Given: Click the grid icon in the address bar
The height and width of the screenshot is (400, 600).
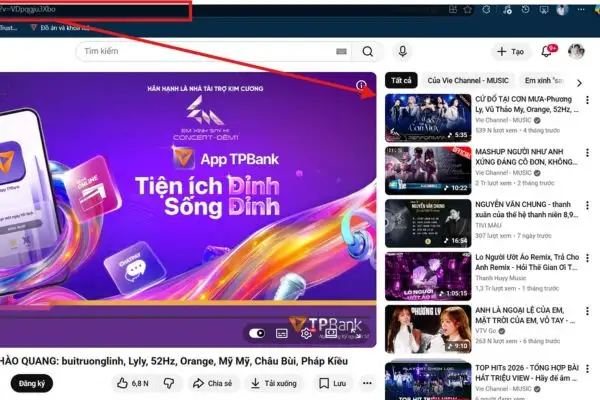Looking at the screenshot, I should point(453,10).
